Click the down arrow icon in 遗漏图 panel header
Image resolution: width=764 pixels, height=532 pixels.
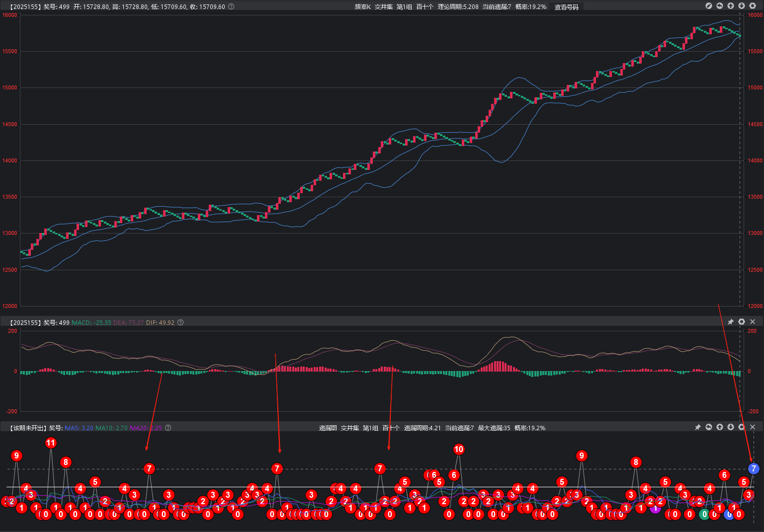coord(731,427)
